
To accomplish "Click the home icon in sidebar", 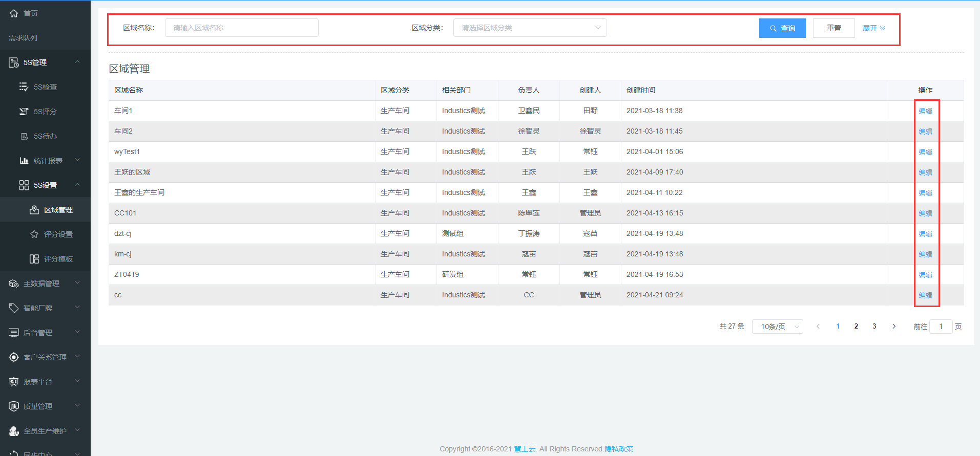I will coord(14,13).
